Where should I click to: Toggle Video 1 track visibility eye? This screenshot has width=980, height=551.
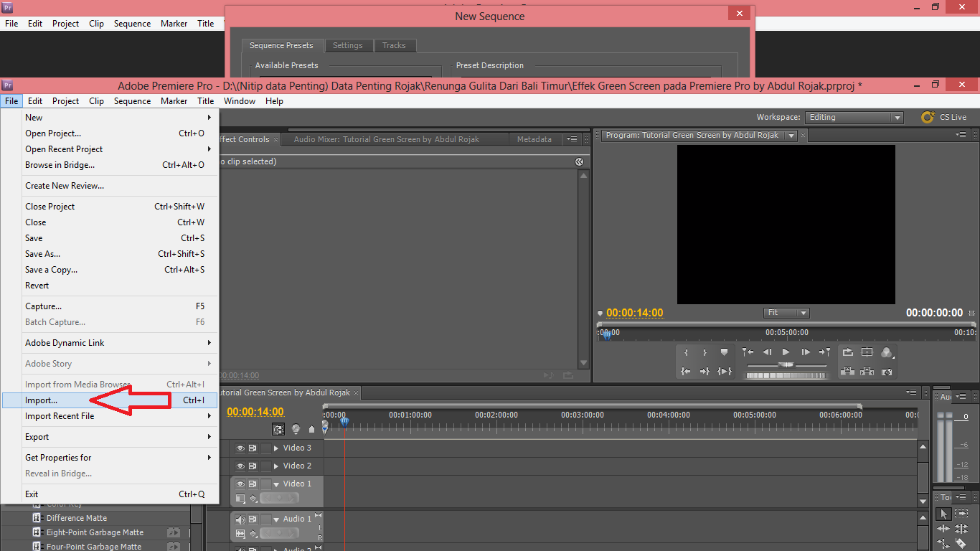coord(240,484)
